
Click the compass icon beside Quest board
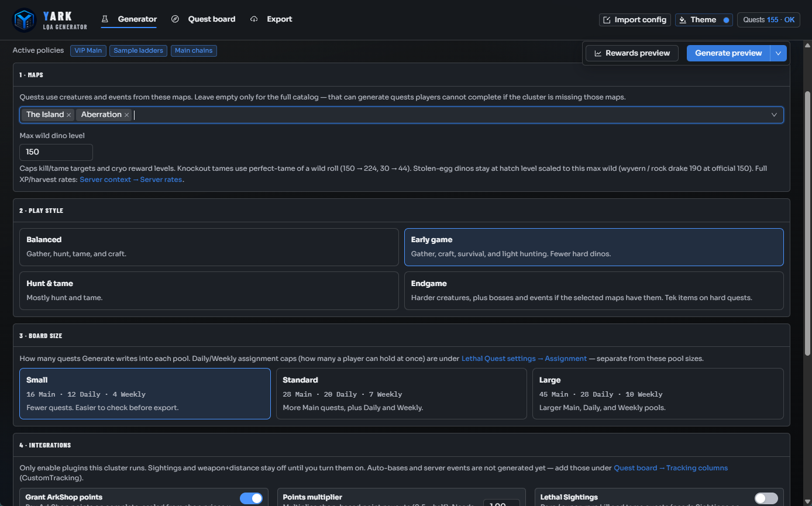[x=175, y=19]
